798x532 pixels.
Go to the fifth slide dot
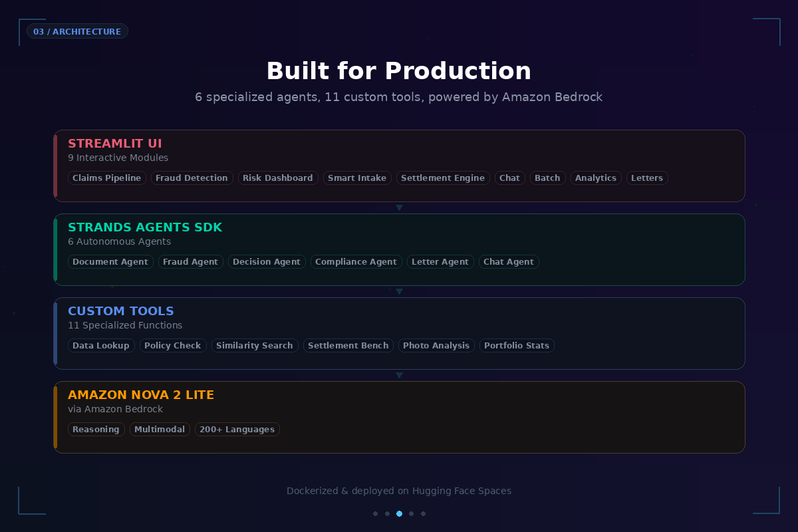coord(424,513)
